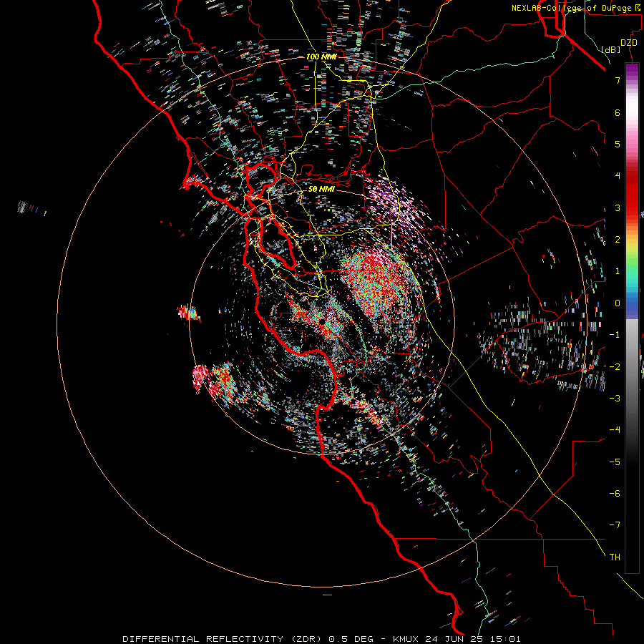Click the -4 tick label on scale

coord(615,430)
